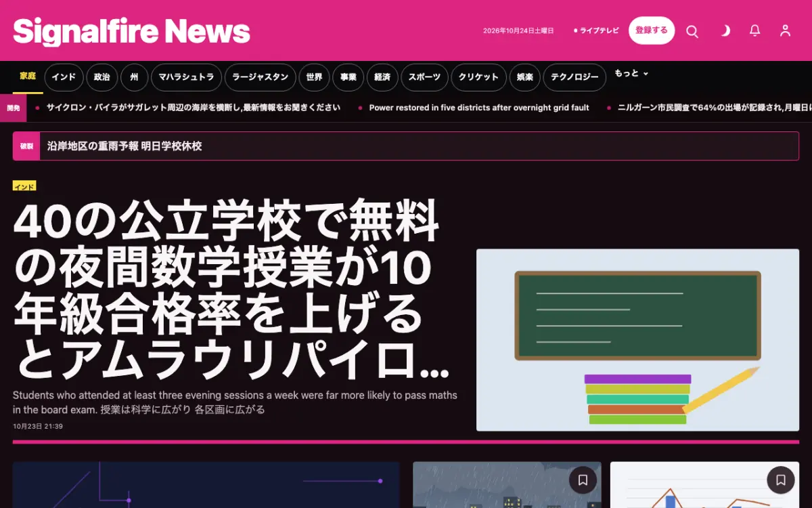Open the 州 states category
812x508 pixels.
click(x=135, y=77)
